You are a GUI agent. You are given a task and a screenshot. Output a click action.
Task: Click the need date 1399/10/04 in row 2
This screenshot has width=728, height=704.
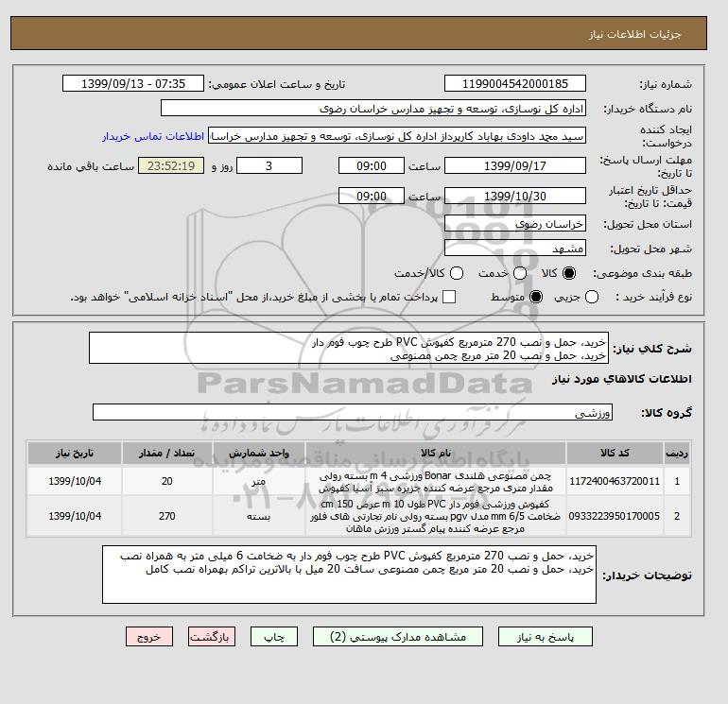pyautogui.click(x=75, y=516)
